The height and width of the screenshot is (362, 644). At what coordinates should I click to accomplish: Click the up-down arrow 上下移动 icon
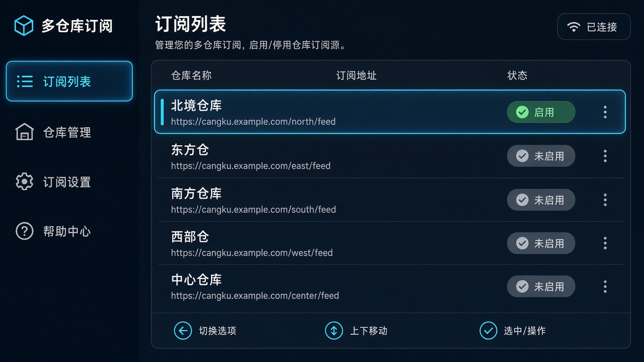pyautogui.click(x=334, y=330)
